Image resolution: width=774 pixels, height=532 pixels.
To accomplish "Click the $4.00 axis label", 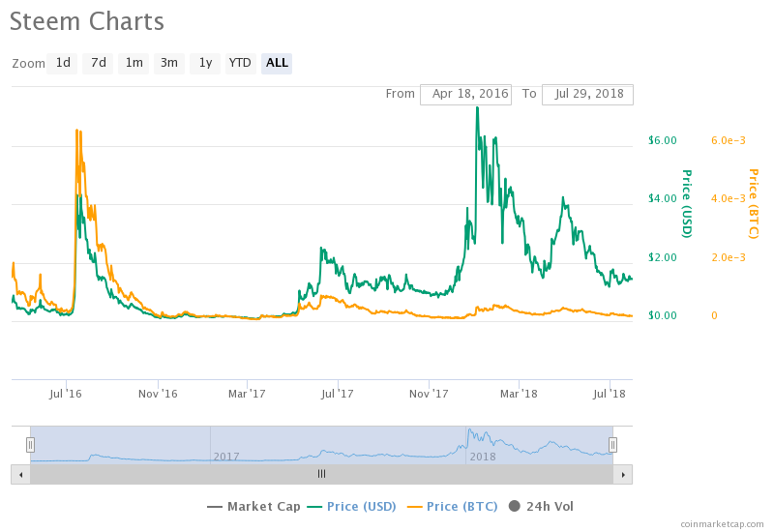I will point(663,198).
